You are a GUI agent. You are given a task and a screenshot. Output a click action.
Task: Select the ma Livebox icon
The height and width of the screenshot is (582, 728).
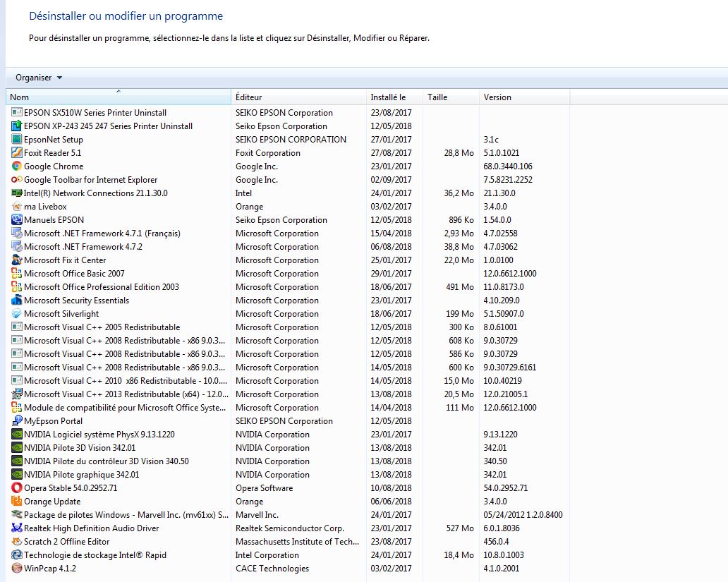[x=18, y=207]
